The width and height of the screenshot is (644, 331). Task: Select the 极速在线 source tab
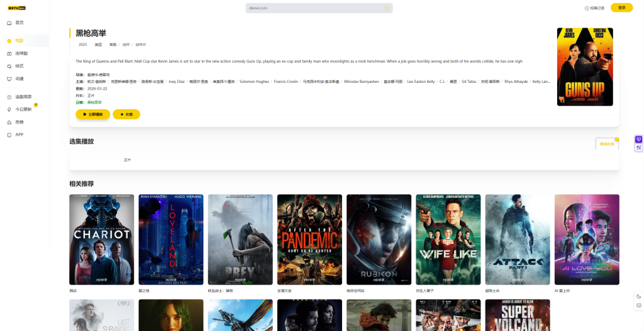pos(607,144)
